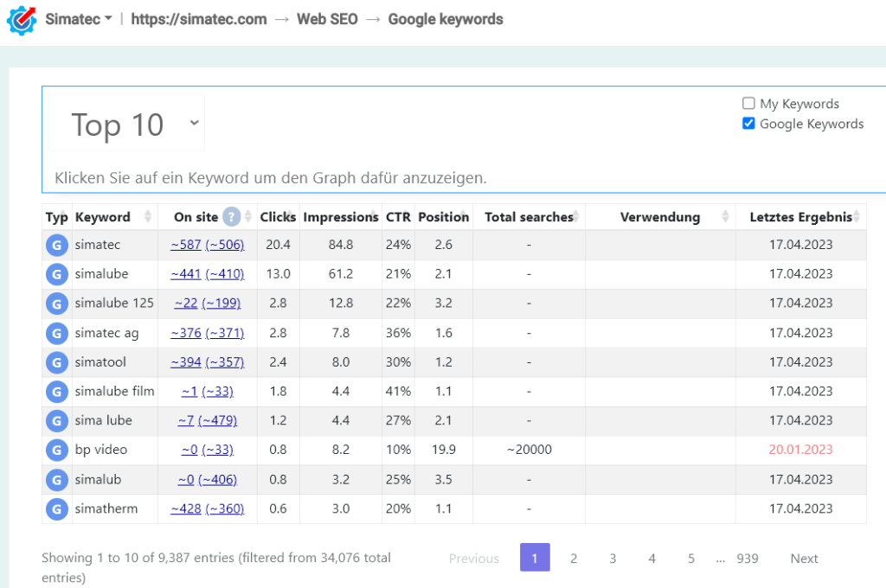
Task: Click the red date 20.01.2023
Action: (x=800, y=450)
